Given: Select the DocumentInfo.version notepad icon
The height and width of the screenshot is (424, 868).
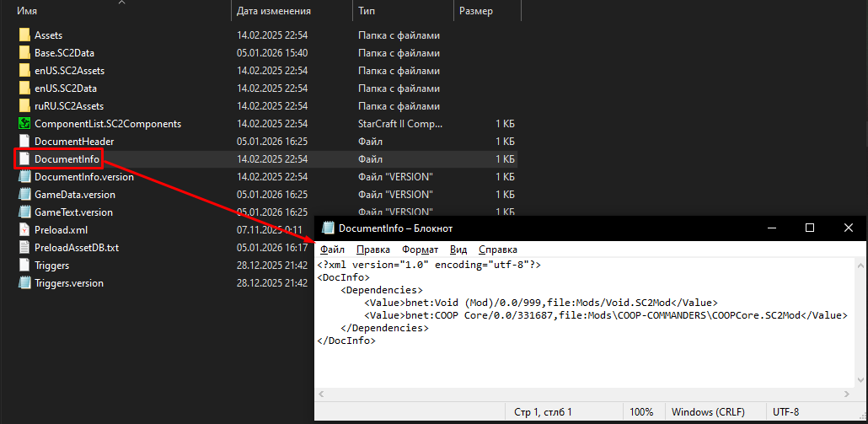Looking at the screenshot, I should pyautogui.click(x=24, y=177).
